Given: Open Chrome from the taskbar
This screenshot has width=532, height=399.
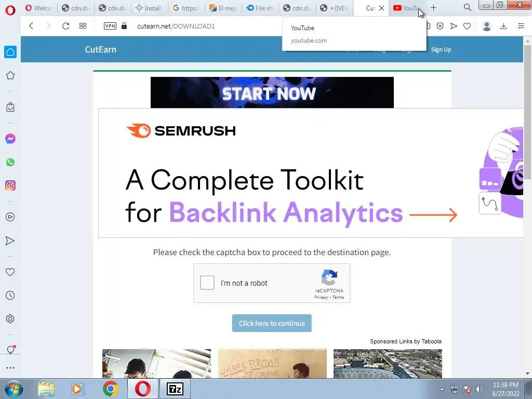Looking at the screenshot, I should click(x=110, y=389).
